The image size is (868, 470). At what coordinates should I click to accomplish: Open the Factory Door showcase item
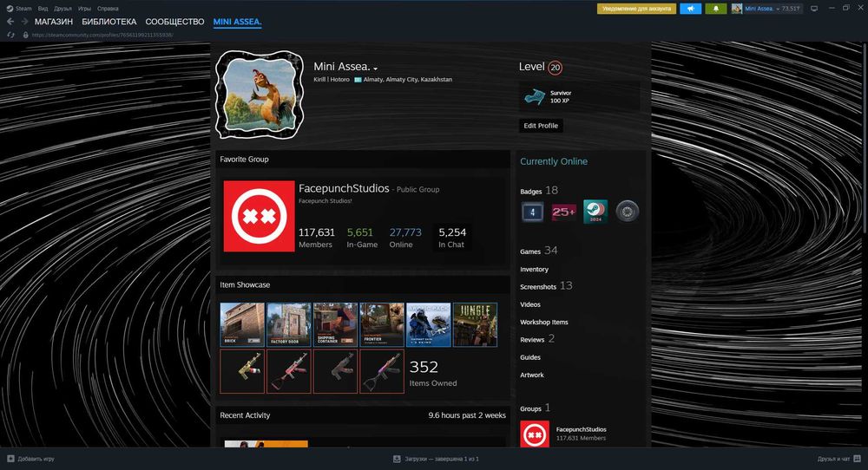point(289,324)
